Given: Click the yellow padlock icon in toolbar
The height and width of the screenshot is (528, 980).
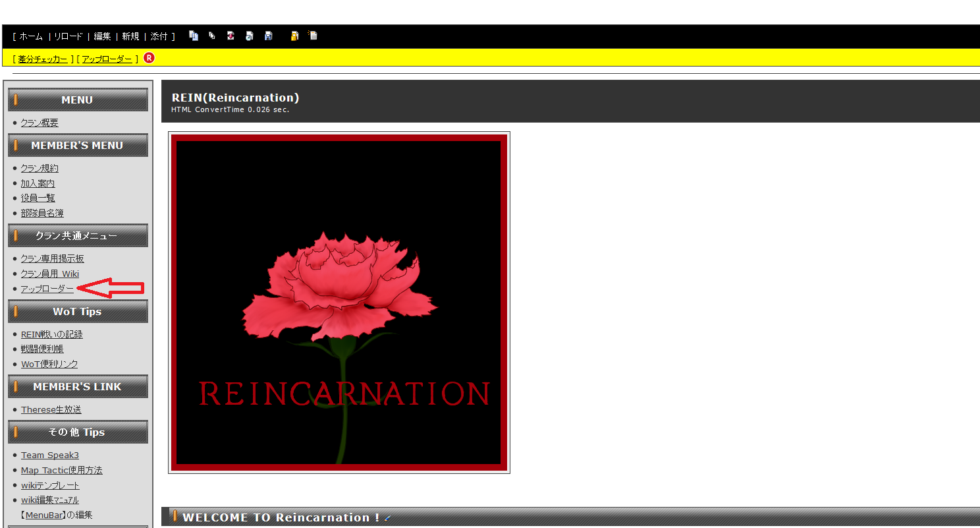Looking at the screenshot, I should (295, 36).
